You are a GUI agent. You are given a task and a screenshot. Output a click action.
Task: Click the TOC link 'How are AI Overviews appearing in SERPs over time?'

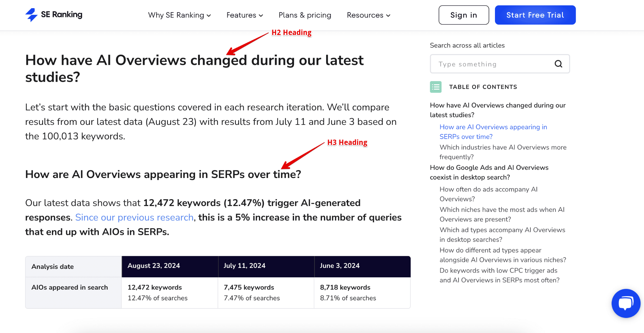click(x=493, y=131)
